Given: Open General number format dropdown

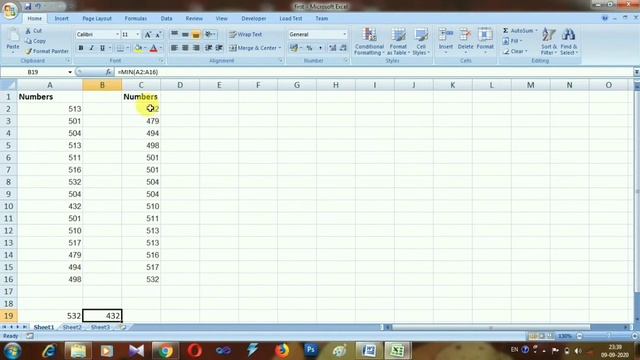Looking at the screenshot, I should pyautogui.click(x=344, y=34).
